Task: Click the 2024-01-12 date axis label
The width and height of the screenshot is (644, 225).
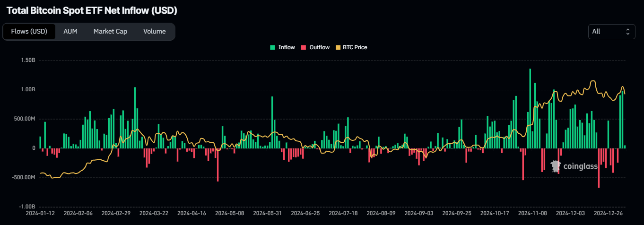Action: 40,214
